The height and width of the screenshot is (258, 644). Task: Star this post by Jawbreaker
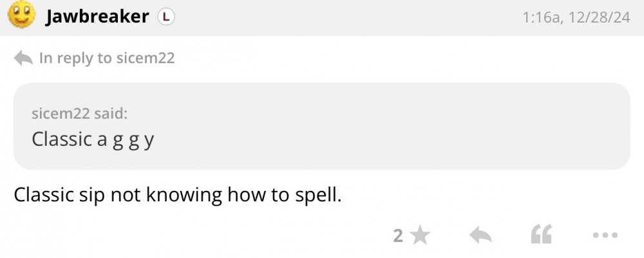pos(421,236)
